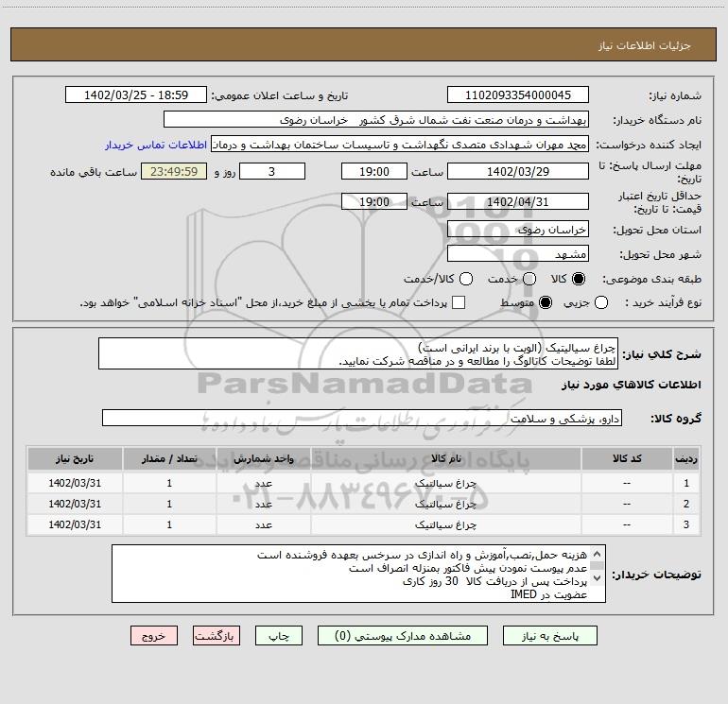Screen dimensions: 728x704
Task: Click the توضیحات خریدار text area
Action: coord(358,574)
